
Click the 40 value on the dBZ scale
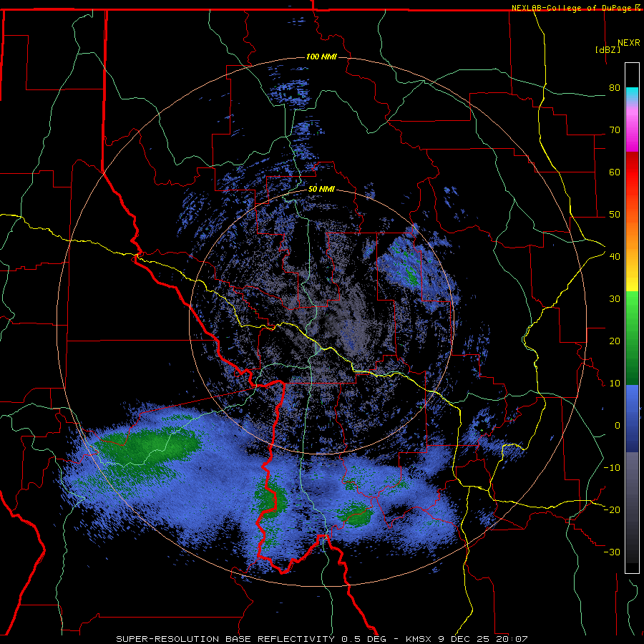click(x=615, y=257)
